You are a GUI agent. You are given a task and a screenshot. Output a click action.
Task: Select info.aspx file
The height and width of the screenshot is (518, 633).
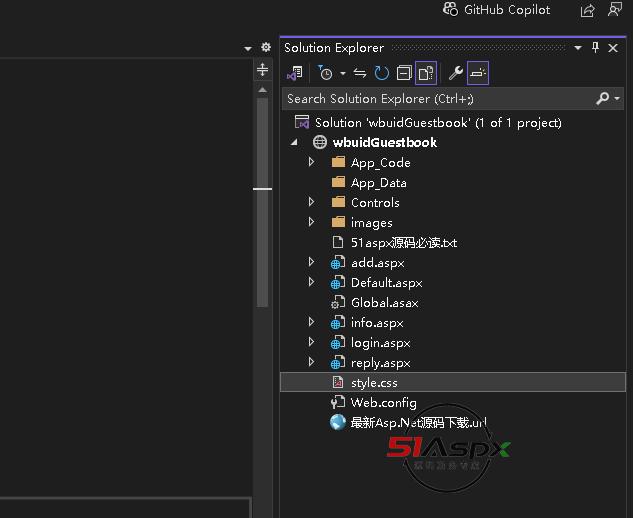(377, 323)
